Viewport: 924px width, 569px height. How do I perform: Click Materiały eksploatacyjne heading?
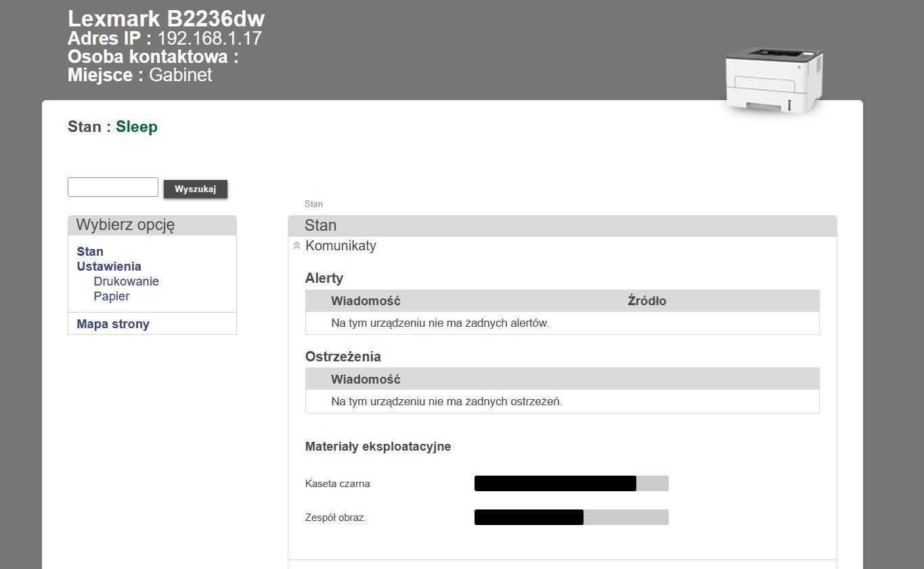tap(378, 447)
